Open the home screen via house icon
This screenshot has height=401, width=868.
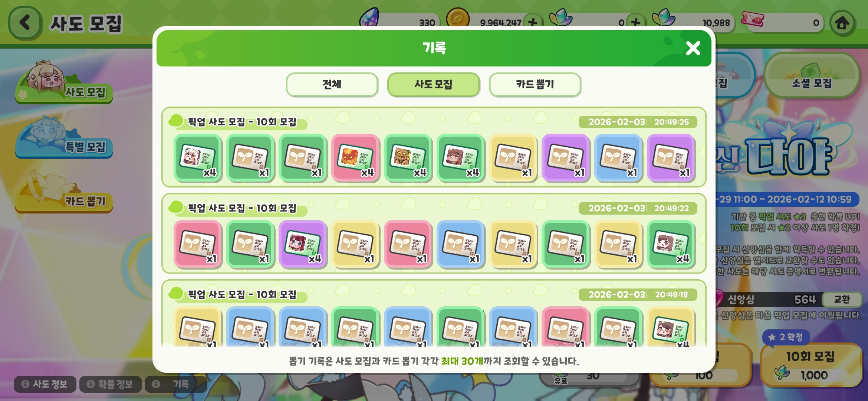[842, 23]
